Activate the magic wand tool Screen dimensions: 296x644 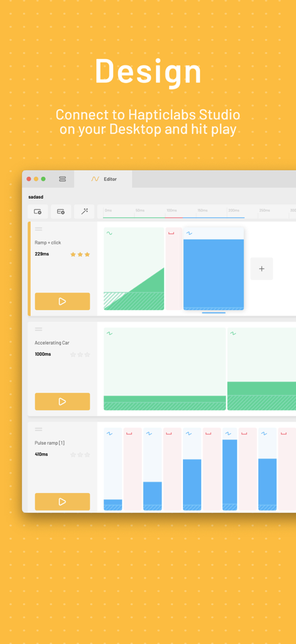(84, 211)
